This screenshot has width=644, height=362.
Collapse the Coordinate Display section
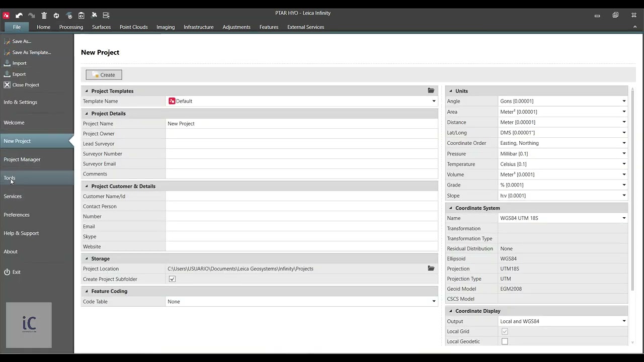click(451, 311)
